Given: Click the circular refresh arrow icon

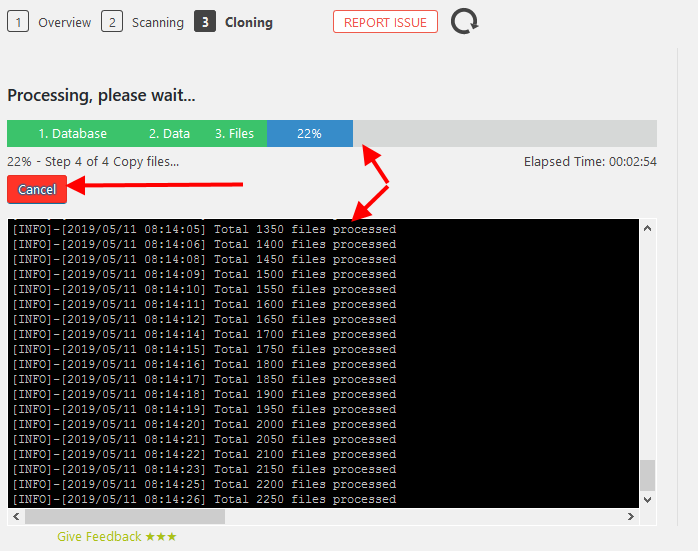Looking at the screenshot, I should (x=464, y=21).
